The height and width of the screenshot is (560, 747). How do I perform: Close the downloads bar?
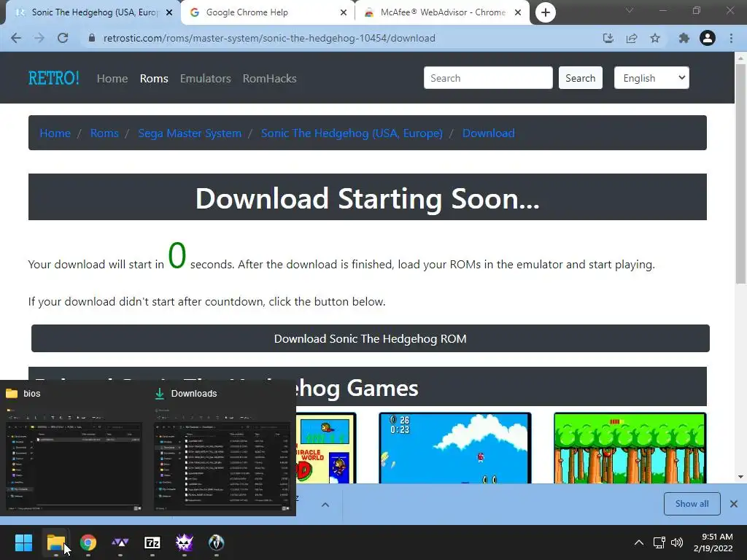tap(734, 504)
